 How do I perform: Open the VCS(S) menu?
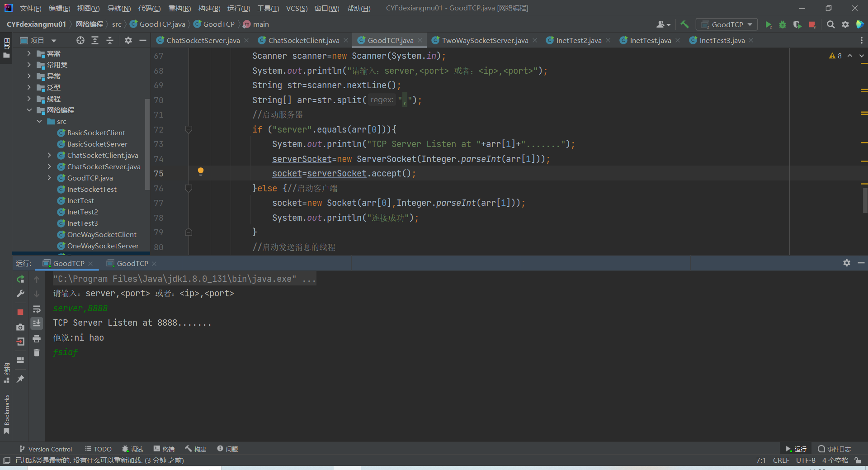297,8
